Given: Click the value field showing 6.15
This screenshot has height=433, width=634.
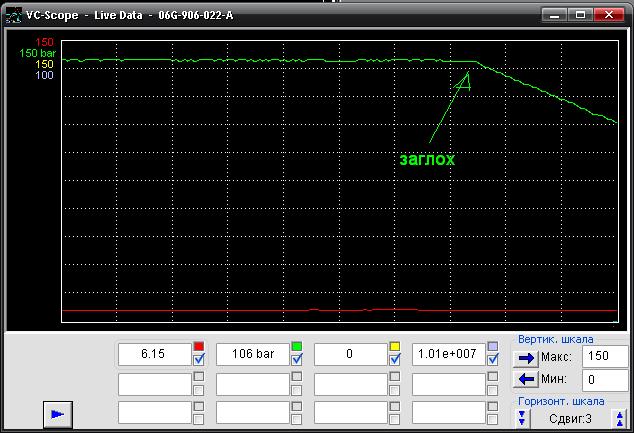Looking at the screenshot, I should pos(154,354).
